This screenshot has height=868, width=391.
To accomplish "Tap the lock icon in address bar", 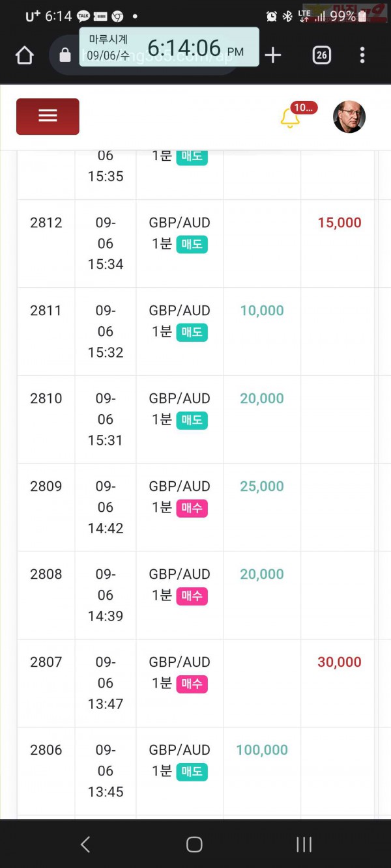I will click(x=65, y=55).
